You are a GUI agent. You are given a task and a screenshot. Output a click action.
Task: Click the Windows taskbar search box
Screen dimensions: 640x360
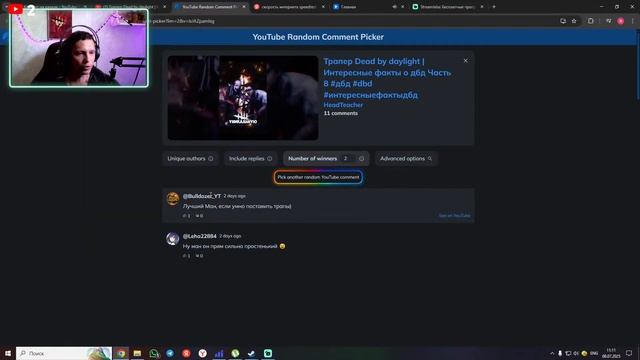coord(64,353)
